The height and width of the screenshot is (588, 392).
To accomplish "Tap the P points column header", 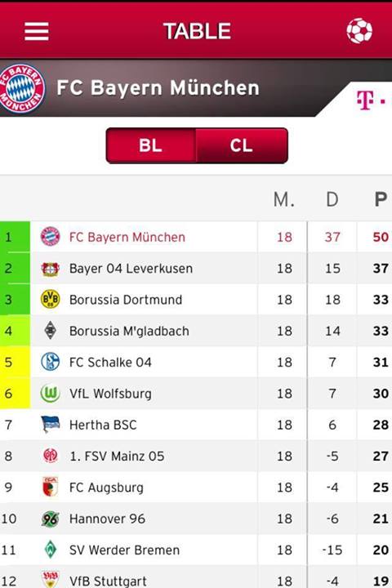I will pos(381,199).
